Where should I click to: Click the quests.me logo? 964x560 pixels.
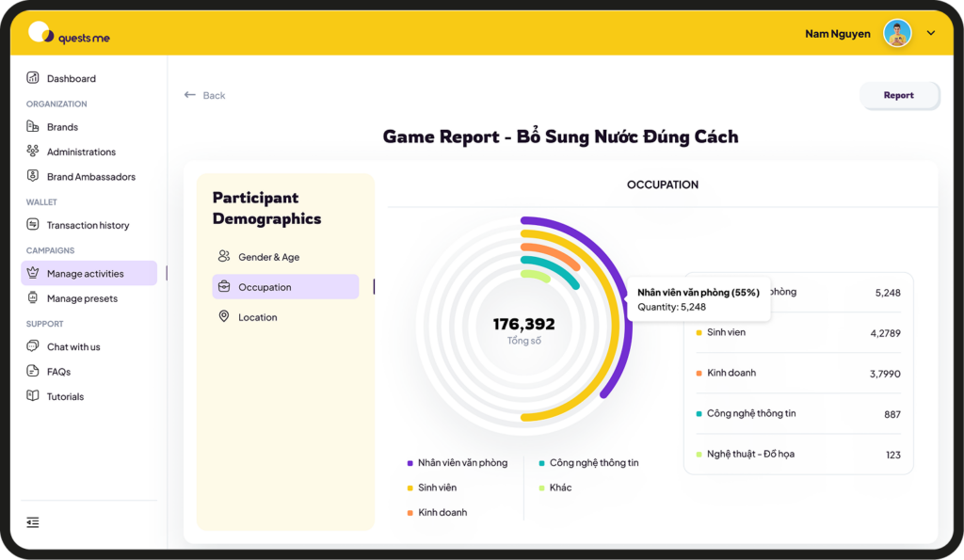pos(69,35)
